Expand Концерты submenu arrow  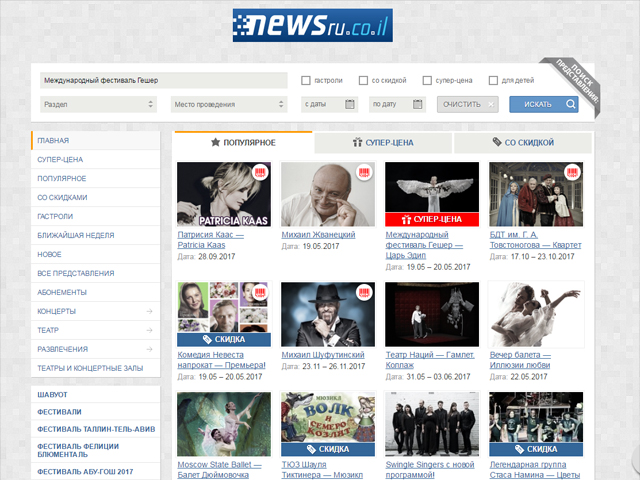point(149,311)
